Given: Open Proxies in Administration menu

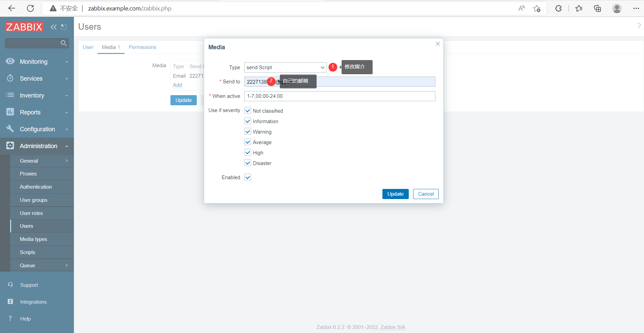Looking at the screenshot, I should 42,174.
